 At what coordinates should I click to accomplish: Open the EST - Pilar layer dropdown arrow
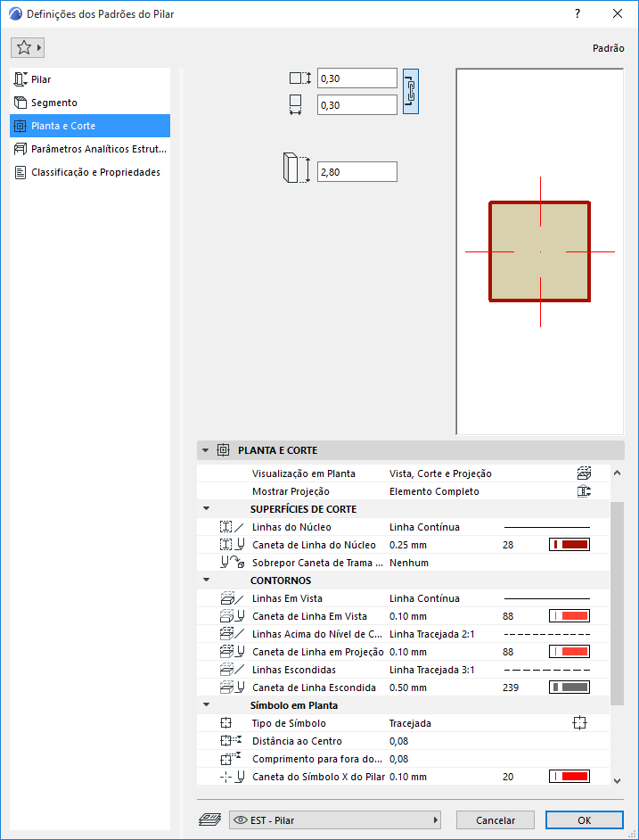[436, 820]
